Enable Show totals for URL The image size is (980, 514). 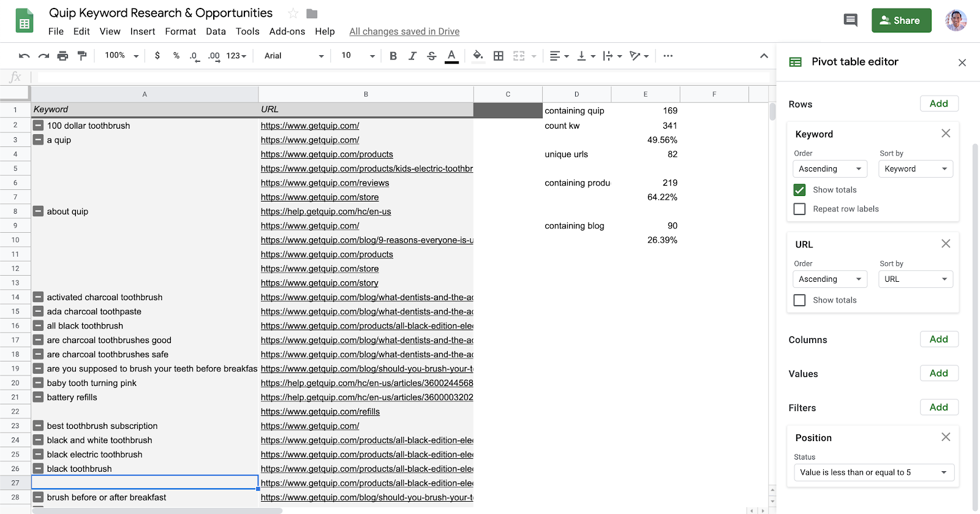(x=799, y=300)
